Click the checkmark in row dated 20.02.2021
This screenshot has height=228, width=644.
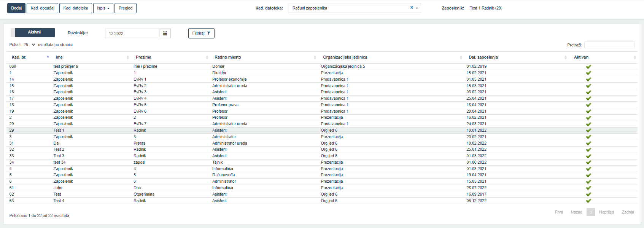[588, 137]
